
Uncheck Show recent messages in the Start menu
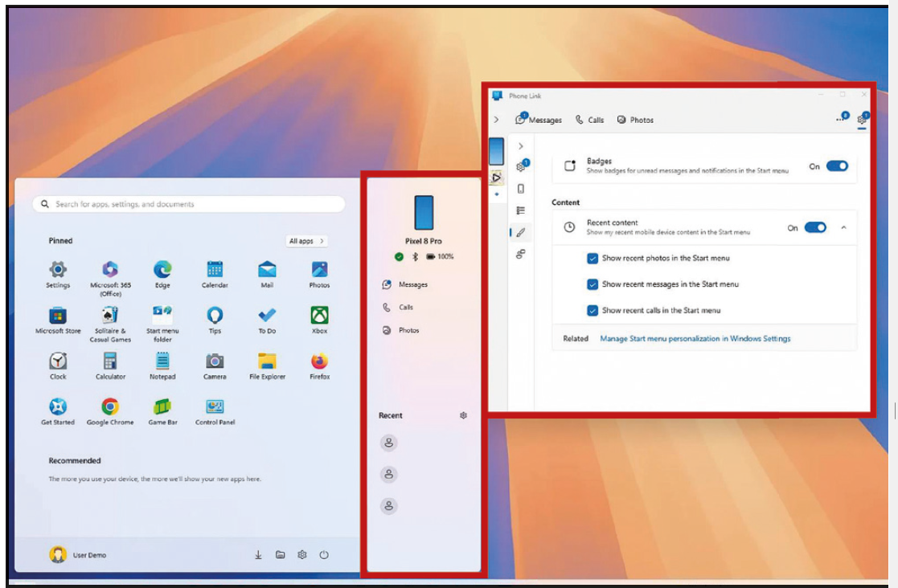[x=593, y=284]
